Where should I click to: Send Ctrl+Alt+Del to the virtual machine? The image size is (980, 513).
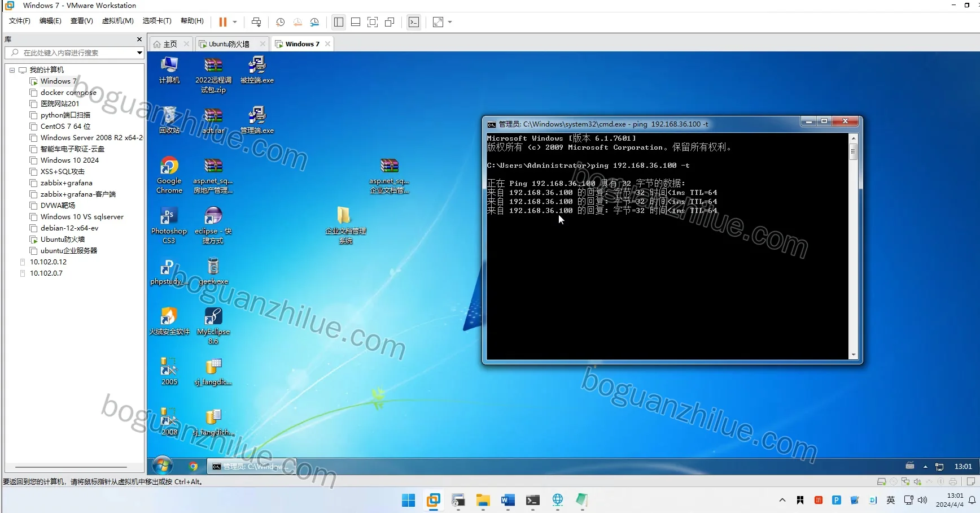256,22
